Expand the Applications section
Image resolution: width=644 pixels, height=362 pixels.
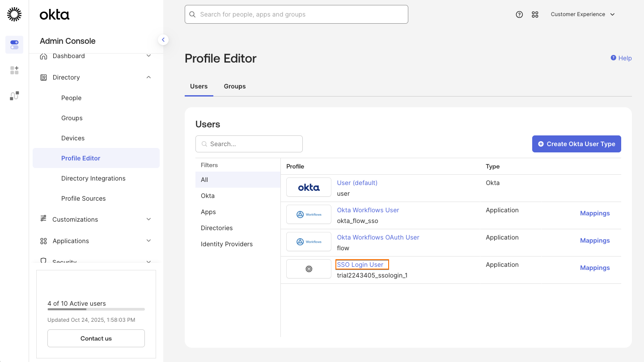click(148, 240)
